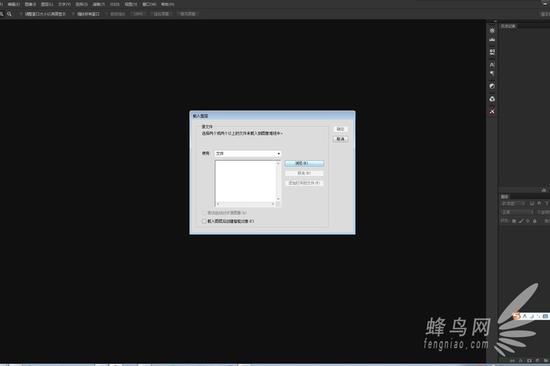
Task: Open the Character panel icon in dock
Action: [x=492, y=65]
